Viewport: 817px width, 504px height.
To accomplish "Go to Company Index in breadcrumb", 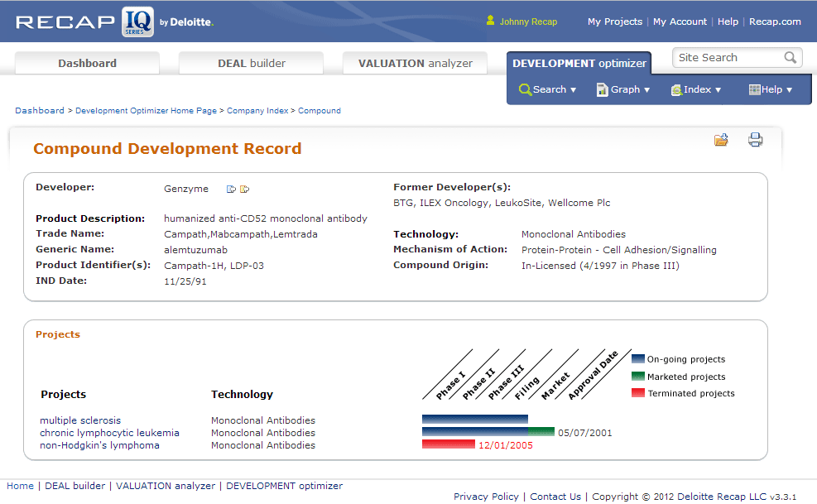I will [x=257, y=110].
